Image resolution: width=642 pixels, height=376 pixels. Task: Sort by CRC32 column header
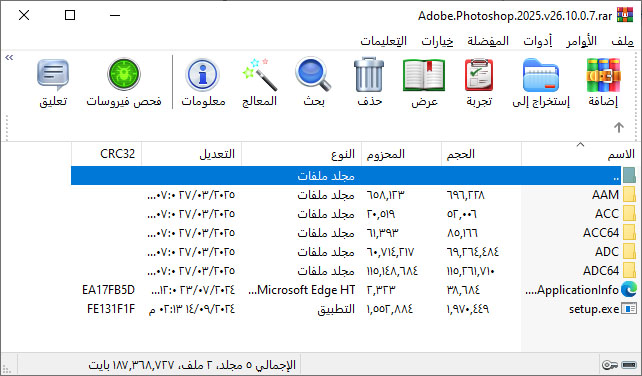[106, 154]
